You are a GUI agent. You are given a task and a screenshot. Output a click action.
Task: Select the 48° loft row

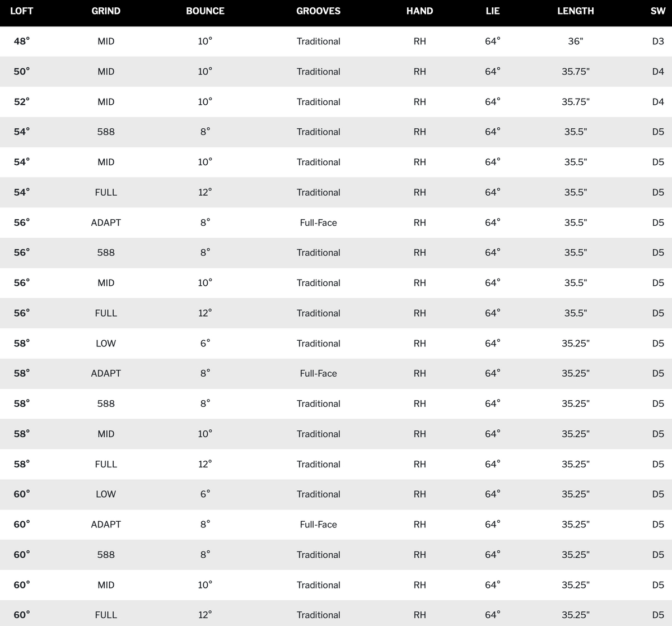click(336, 41)
